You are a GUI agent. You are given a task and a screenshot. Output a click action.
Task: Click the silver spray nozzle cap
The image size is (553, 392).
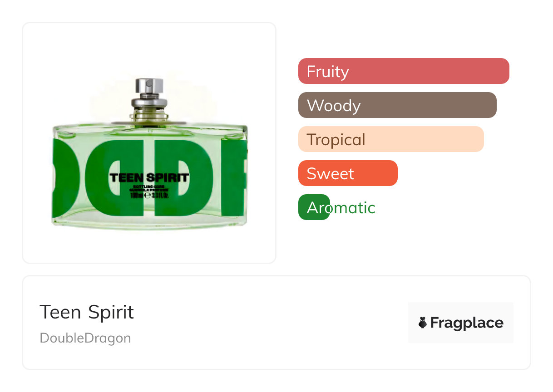click(x=149, y=86)
